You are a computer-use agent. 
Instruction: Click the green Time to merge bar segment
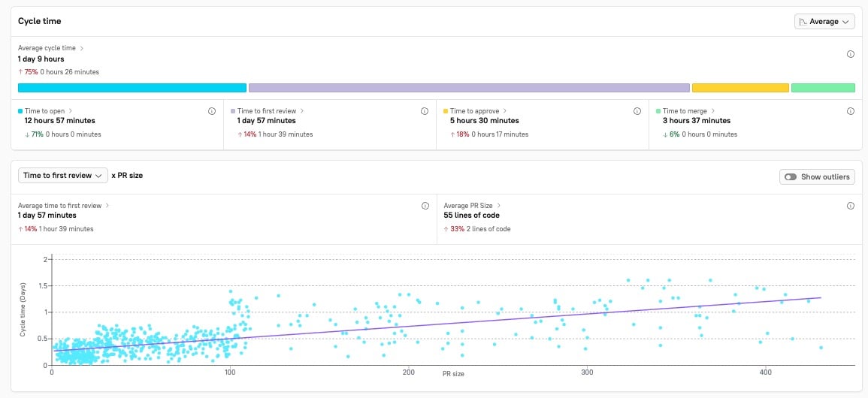pyautogui.click(x=823, y=88)
